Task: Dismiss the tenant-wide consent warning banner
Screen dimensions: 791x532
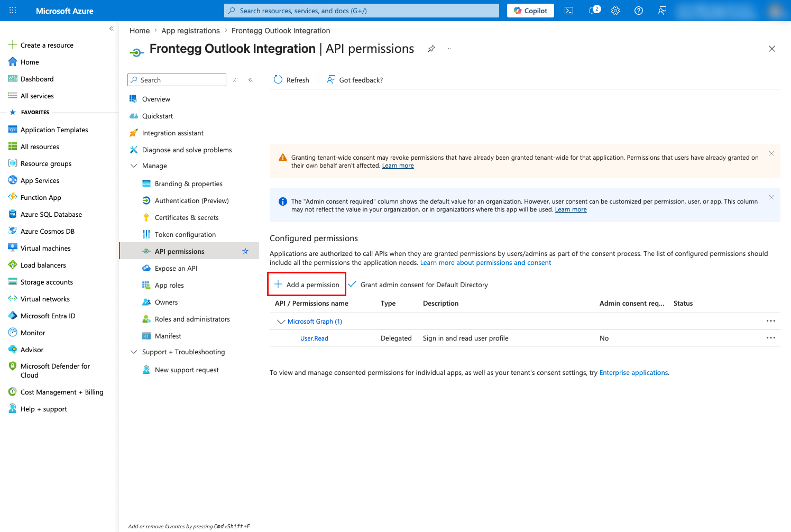Action: (771, 153)
